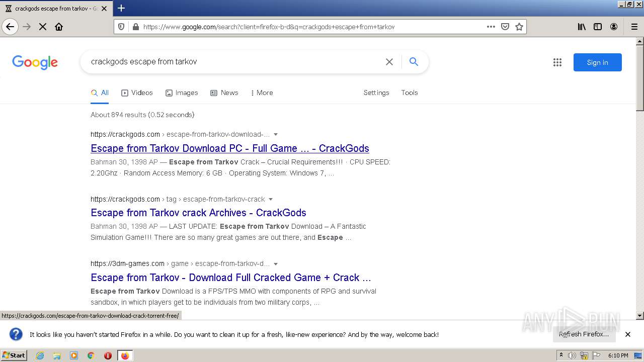The width and height of the screenshot is (644, 362).
Task: Expand the More search categories menu
Action: (262, 93)
